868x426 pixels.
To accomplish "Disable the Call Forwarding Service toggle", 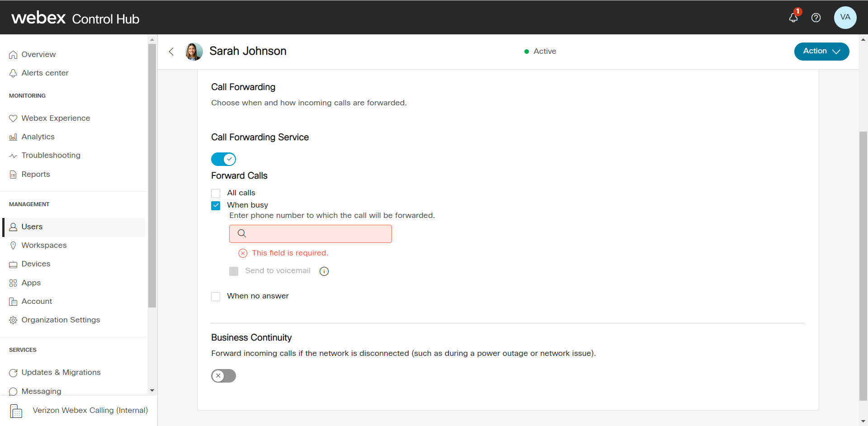I will pyautogui.click(x=223, y=159).
